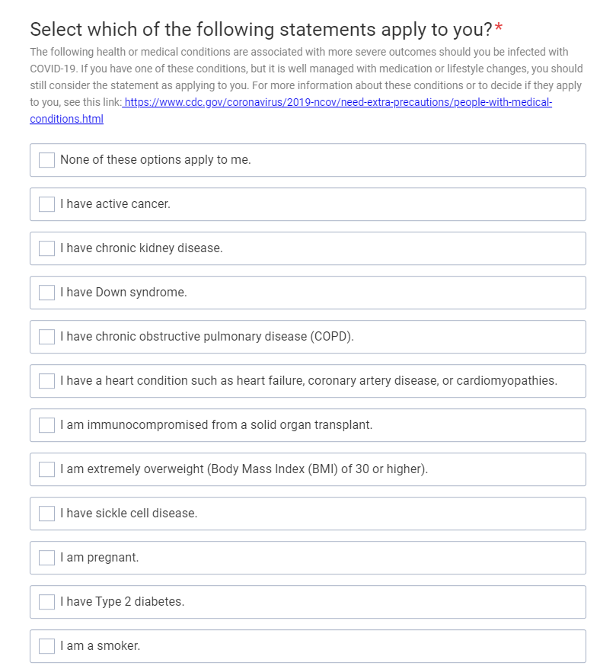
Task: Select the Type 2 diabetes checkbox
Action: click(46, 601)
